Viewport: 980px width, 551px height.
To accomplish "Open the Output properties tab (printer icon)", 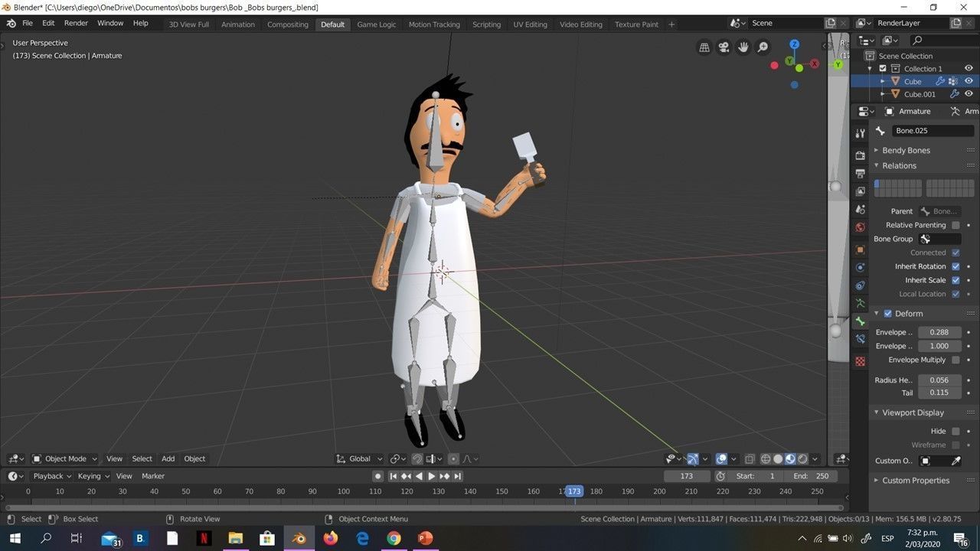I will (x=860, y=174).
